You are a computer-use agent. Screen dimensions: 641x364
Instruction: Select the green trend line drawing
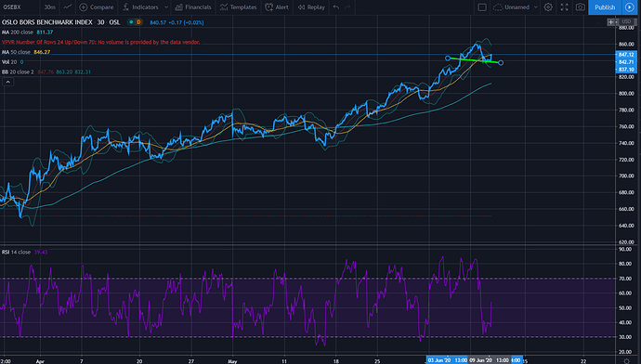(x=474, y=60)
